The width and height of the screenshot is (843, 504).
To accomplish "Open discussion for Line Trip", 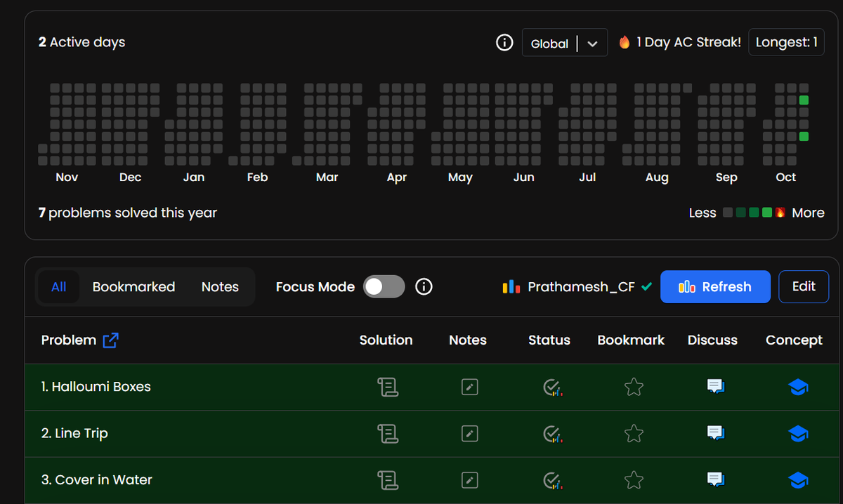I will (716, 434).
